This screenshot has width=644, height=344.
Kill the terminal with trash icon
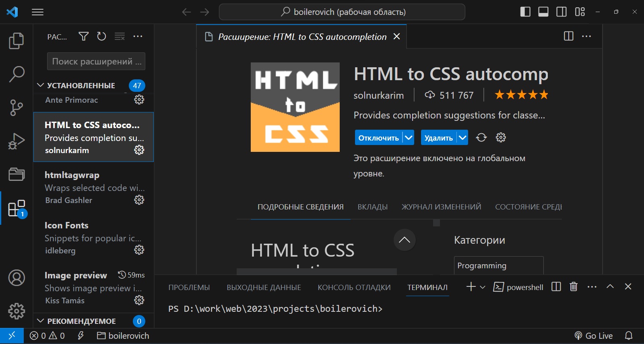(x=574, y=286)
